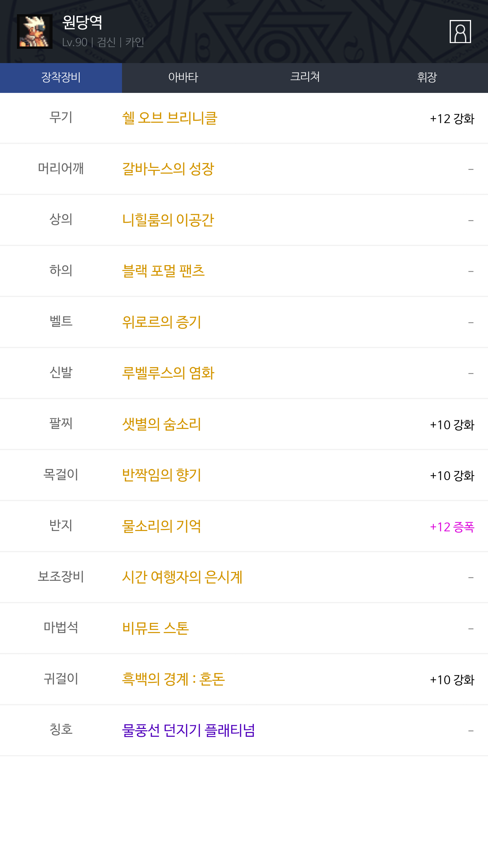Select the 블랙 포멀 팬츠 item
The height and width of the screenshot is (868, 488).
pos(163,271)
